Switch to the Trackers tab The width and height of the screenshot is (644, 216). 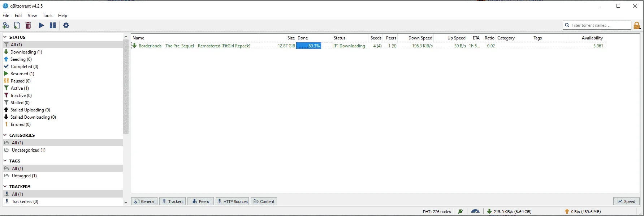[x=172, y=202]
